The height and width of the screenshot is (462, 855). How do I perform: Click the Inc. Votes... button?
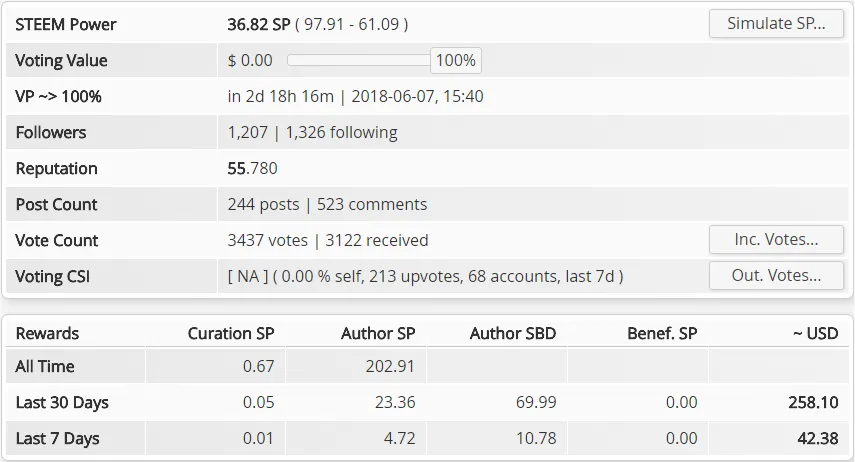776,239
